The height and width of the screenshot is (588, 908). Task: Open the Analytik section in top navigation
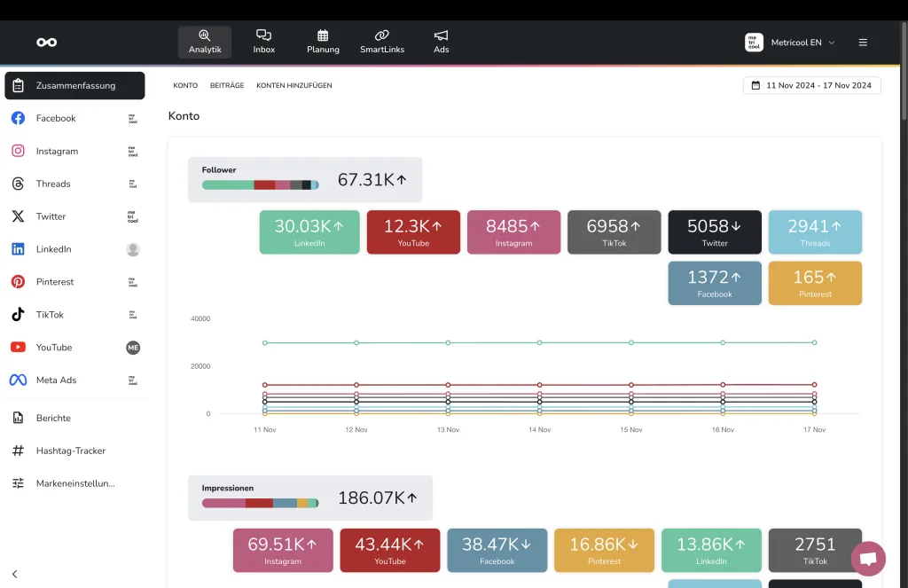[204, 42]
